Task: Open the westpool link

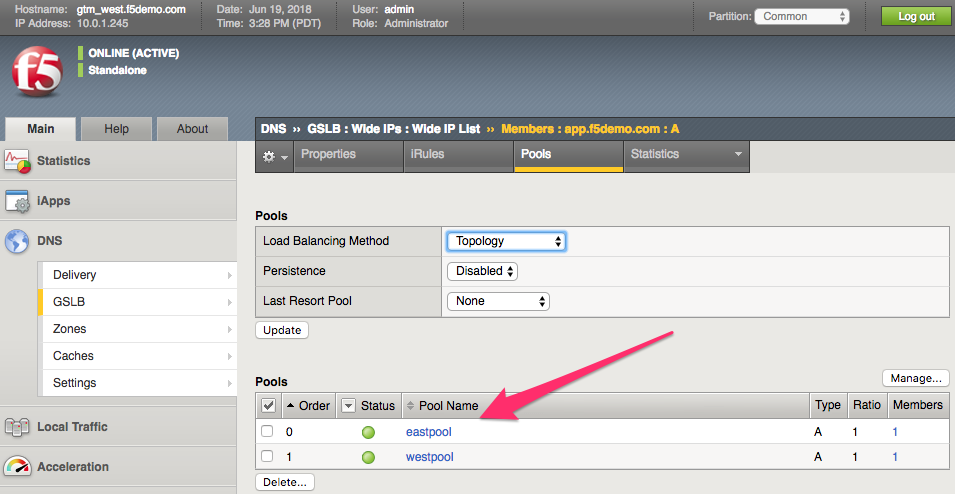Action: (x=429, y=457)
